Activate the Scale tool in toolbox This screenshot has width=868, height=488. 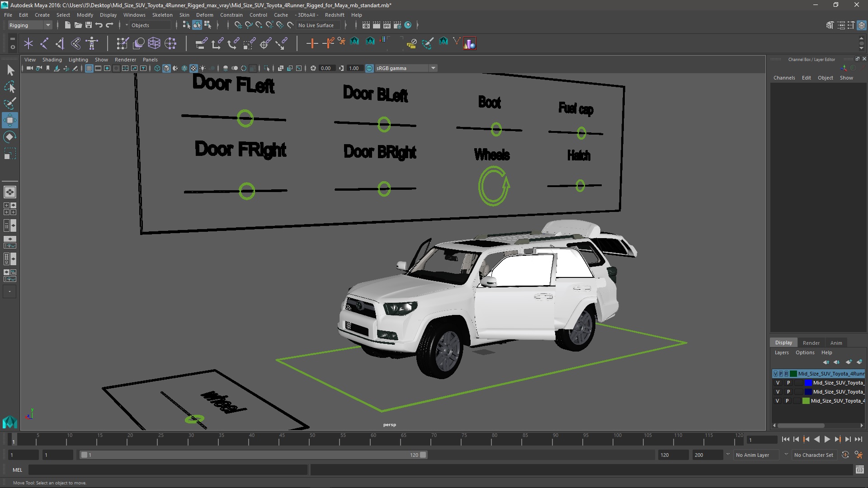(x=10, y=154)
